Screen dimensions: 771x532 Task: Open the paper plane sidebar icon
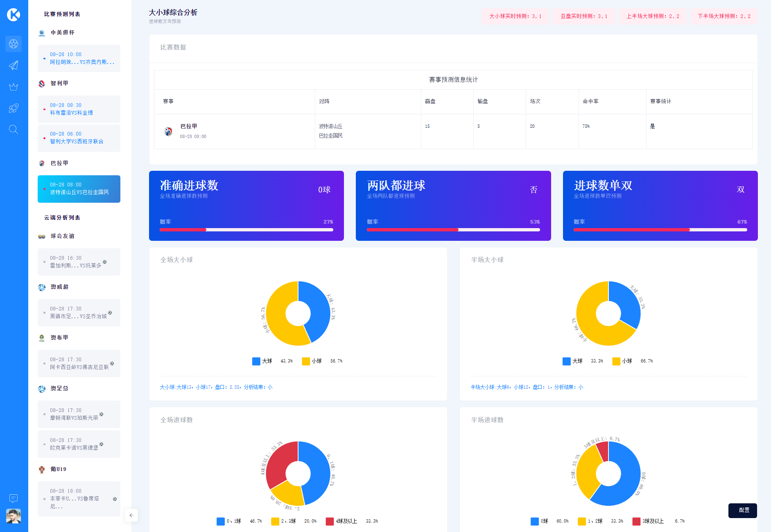tap(14, 65)
